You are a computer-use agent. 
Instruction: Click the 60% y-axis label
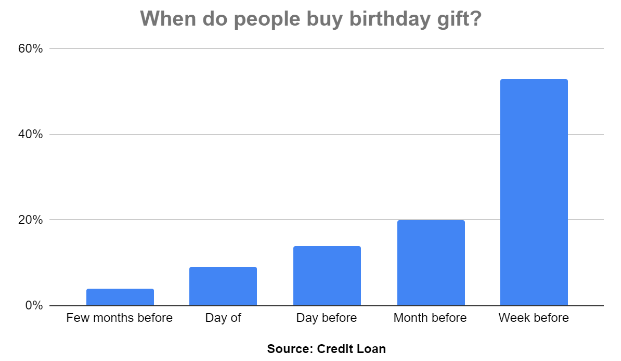point(30,49)
